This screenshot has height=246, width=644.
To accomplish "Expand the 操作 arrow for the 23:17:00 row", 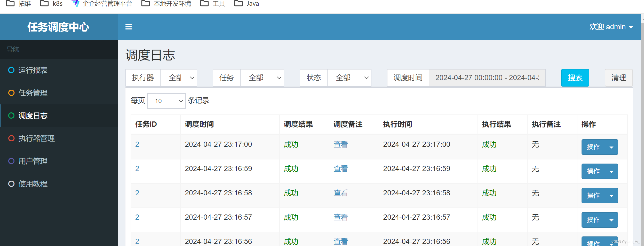I will click(611, 147).
